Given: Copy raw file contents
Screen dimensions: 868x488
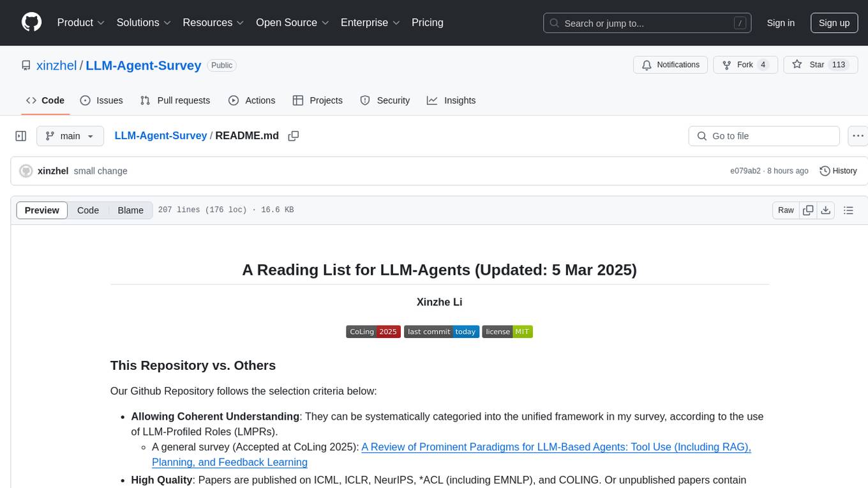Looking at the screenshot, I should click(x=808, y=210).
